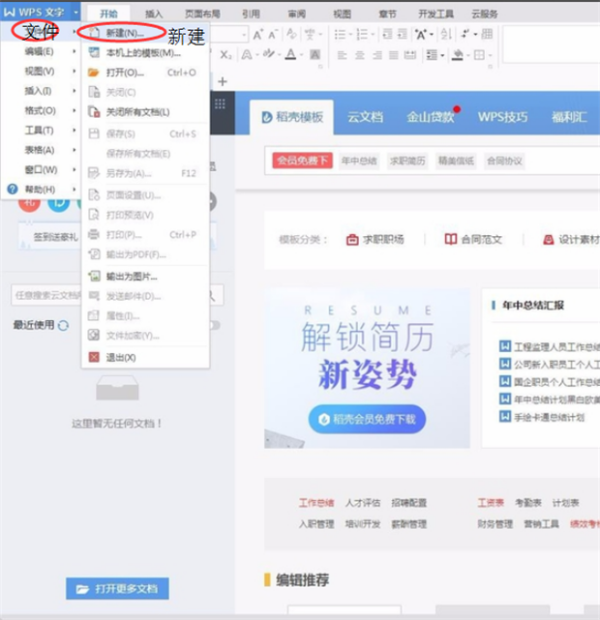Click the increase font size icon
Image resolution: width=600 pixels, height=620 pixels.
point(258,34)
